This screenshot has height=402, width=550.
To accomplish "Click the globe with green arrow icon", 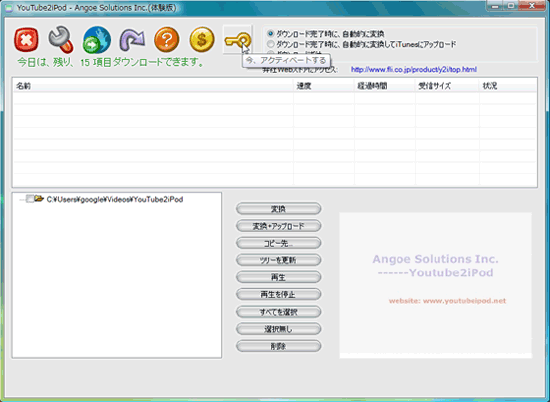I will click(x=97, y=39).
